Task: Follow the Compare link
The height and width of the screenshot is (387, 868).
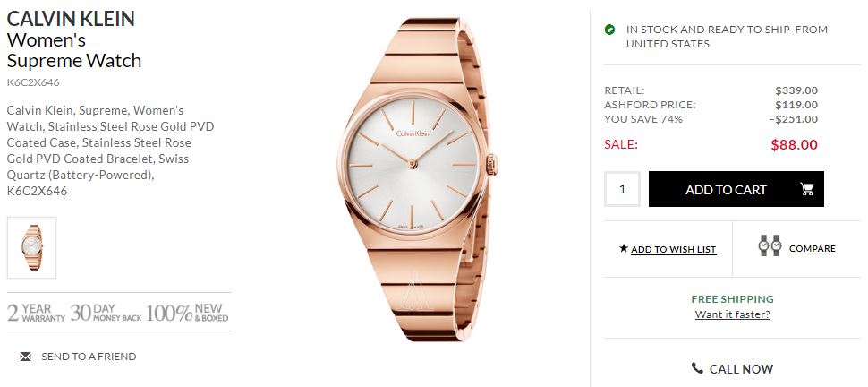Action: tap(812, 249)
